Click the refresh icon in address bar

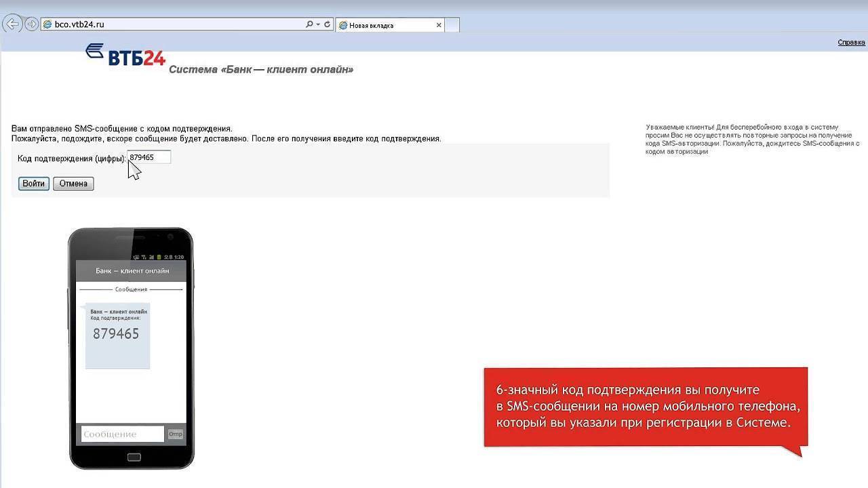pos(327,24)
